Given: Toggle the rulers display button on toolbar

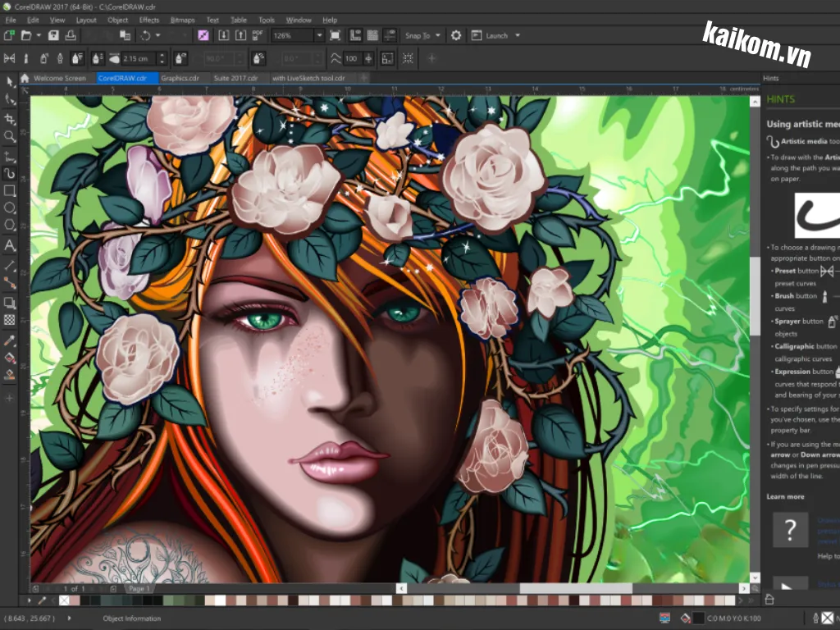Looking at the screenshot, I should [354, 35].
